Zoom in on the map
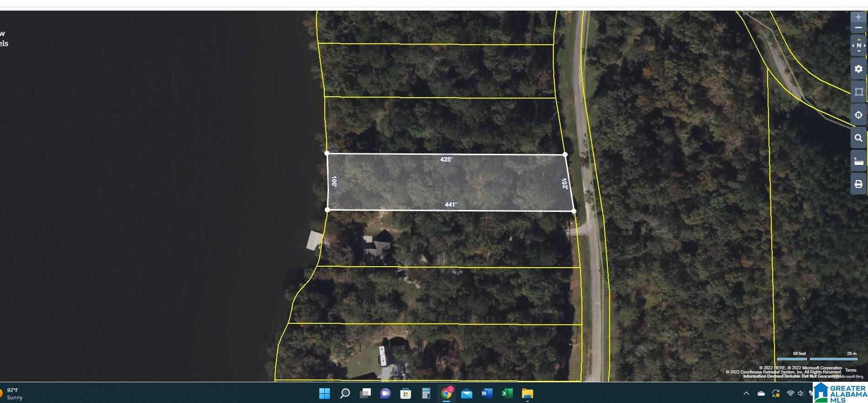Screen dimensions: 868x403 pyautogui.click(x=858, y=17)
